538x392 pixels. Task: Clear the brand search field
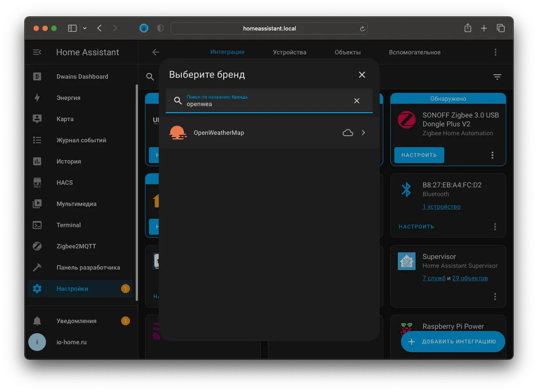(x=357, y=101)
